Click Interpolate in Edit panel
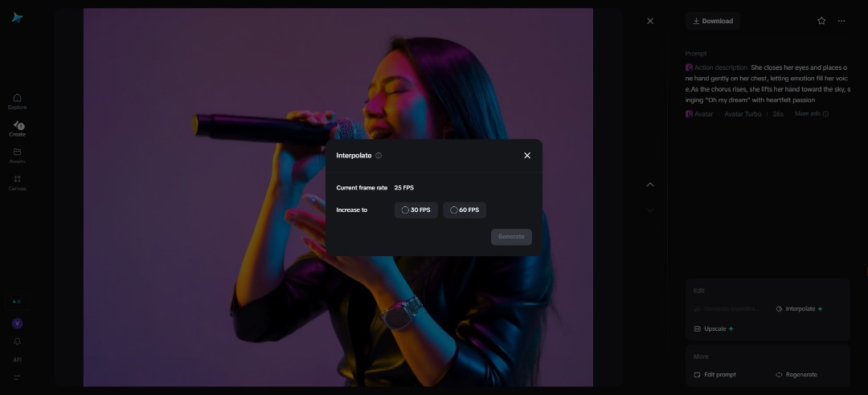The image size is (868, 395). (800, 309)
